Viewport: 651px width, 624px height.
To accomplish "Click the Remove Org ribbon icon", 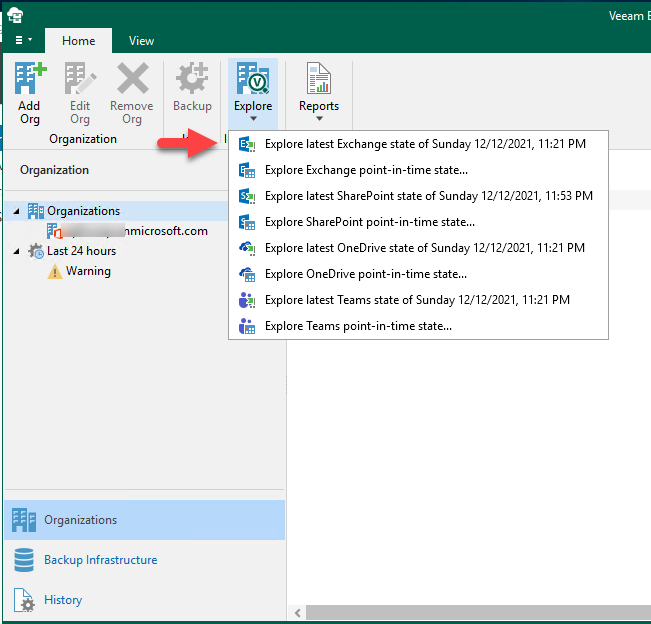I will point(132,80).
